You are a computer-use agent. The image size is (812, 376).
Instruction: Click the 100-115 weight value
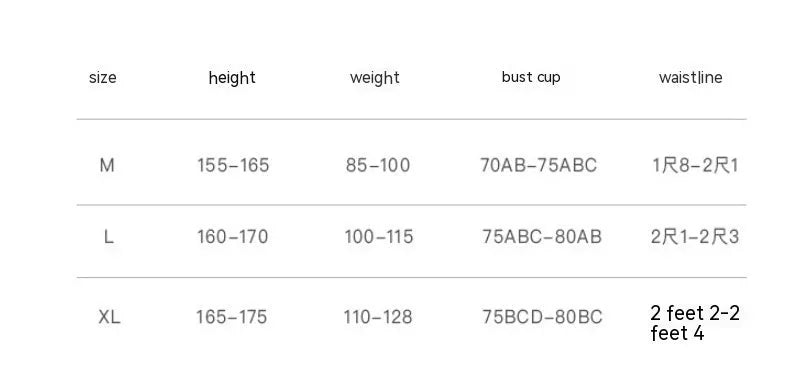379,237
